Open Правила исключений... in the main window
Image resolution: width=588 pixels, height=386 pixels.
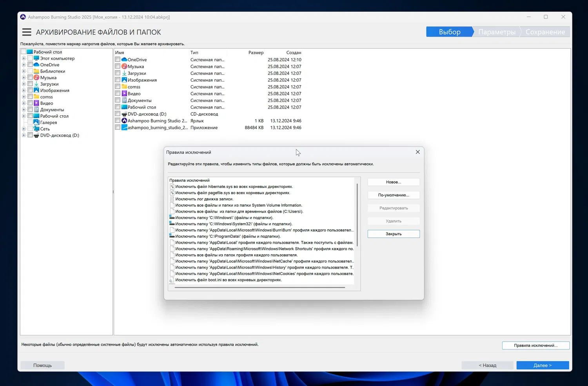(x=535, y=345)
